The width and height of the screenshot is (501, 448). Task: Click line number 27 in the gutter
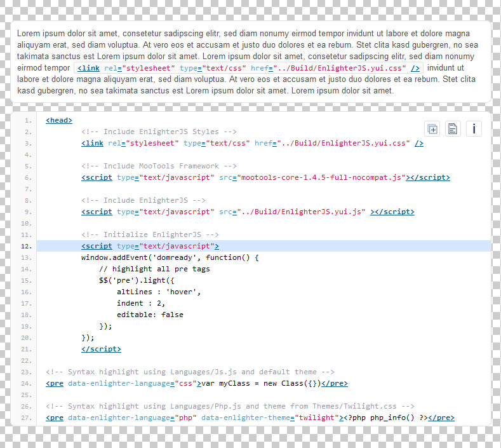[25, 417]
